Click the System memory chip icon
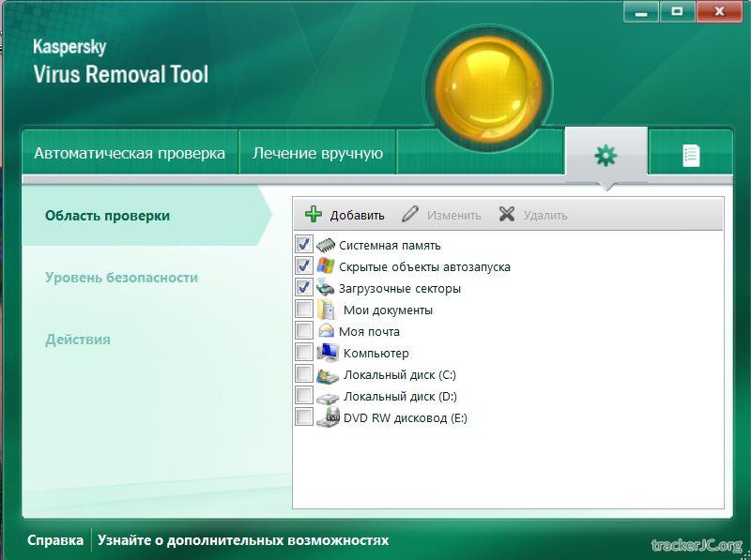751x560 pixels. tap(326, 245)
